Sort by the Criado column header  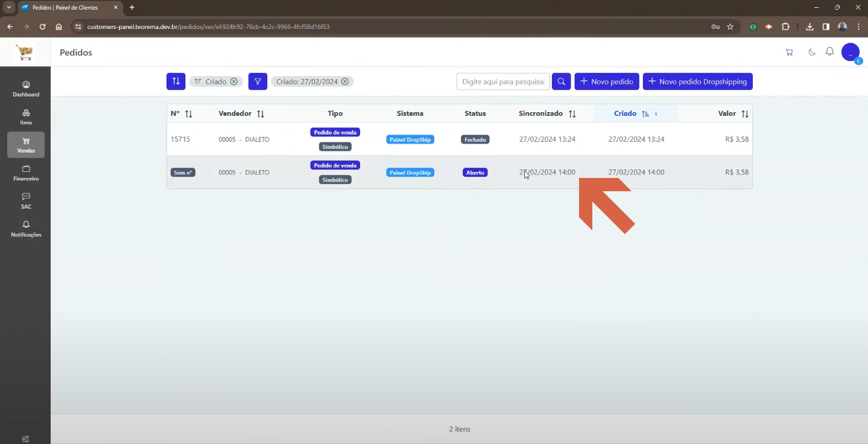click(x=636, y=113)
